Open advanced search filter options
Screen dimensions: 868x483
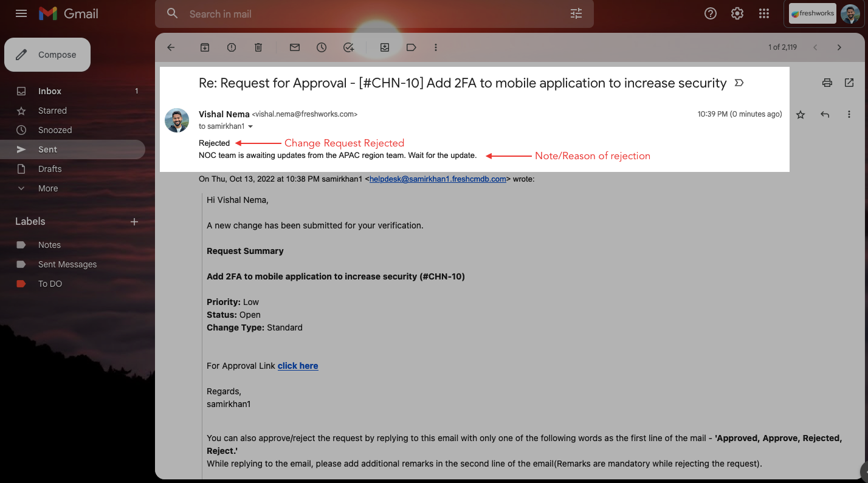tap(576, 13)
